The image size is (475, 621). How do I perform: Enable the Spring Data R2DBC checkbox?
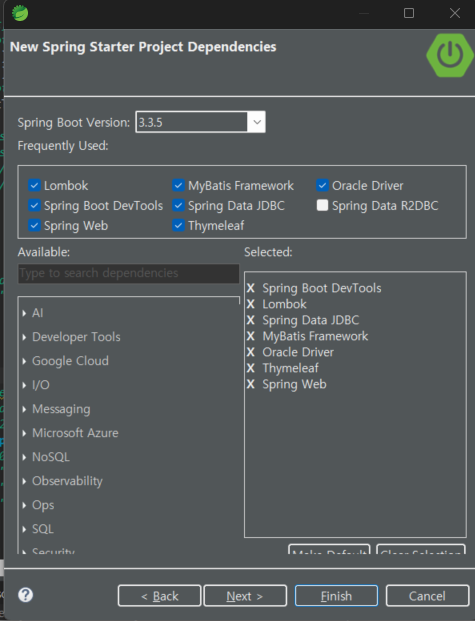click(x=322, y=205)
